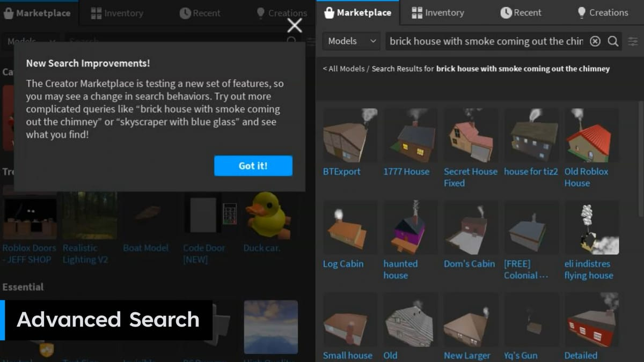Image resolution: width=644 pixels, height=362 pixels.
Task: Click the Small house title text
Action: click(x=347, y=356)
